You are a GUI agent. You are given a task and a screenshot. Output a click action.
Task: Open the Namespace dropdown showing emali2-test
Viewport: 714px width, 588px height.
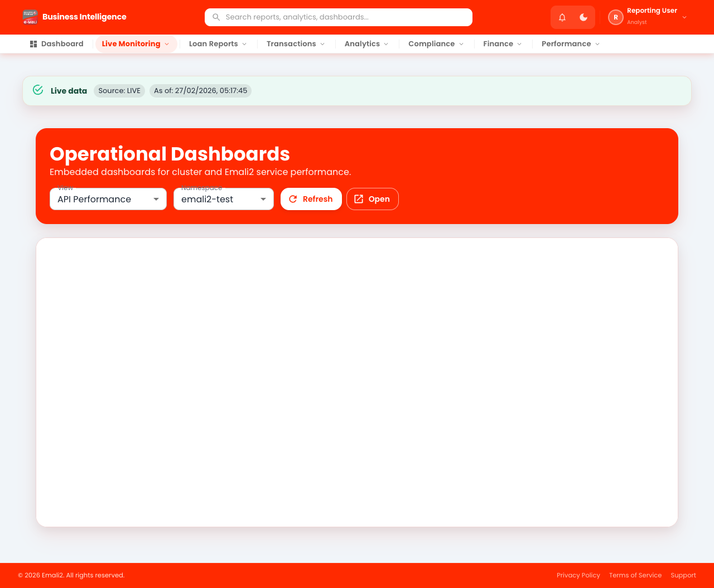tap(224, 199)
